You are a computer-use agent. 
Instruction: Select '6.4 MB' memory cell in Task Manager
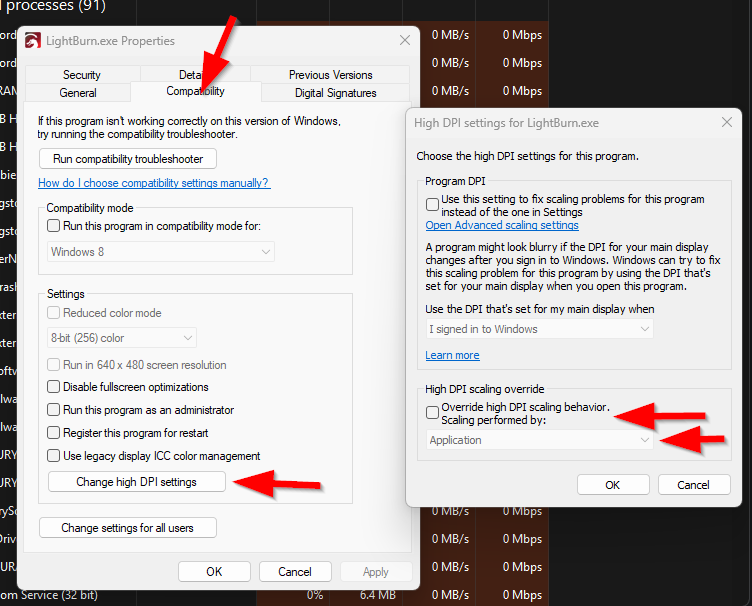[378, 595]
